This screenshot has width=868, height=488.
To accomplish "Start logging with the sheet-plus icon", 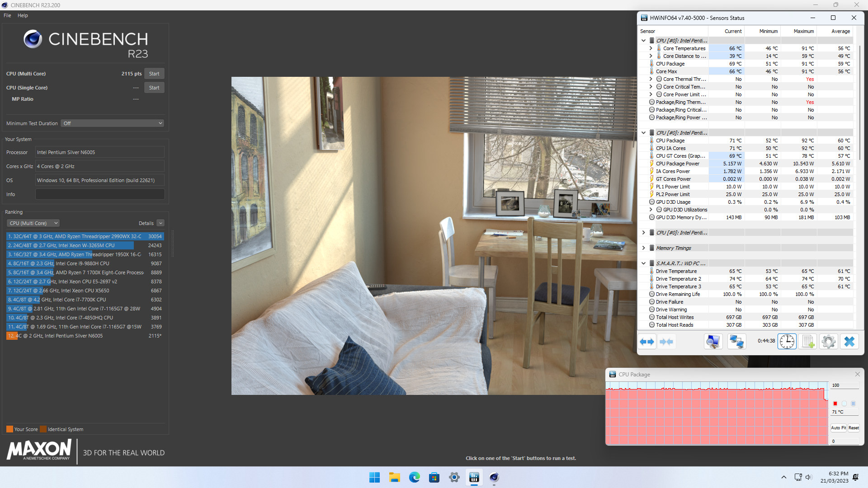I will [808, 342].
